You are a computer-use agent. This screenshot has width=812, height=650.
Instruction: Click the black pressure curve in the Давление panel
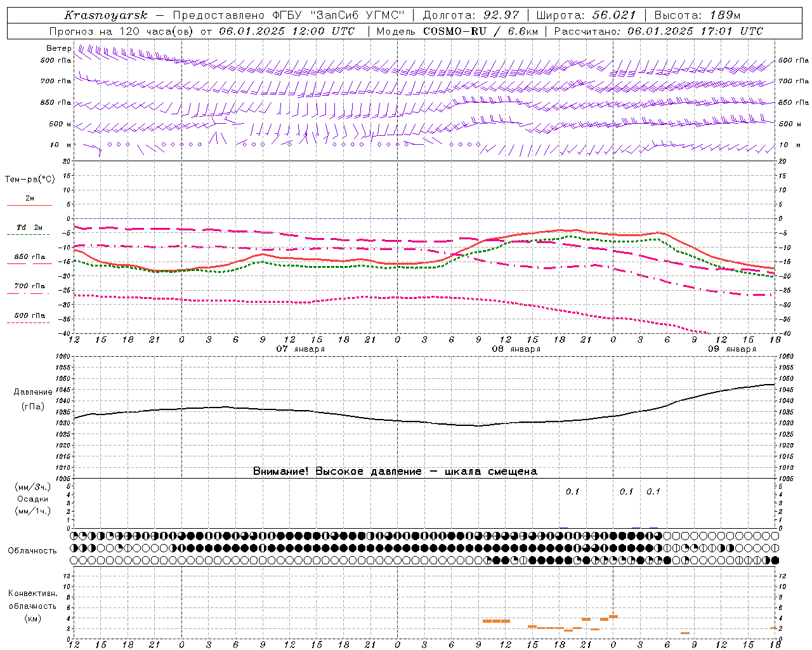click(425, 422)
